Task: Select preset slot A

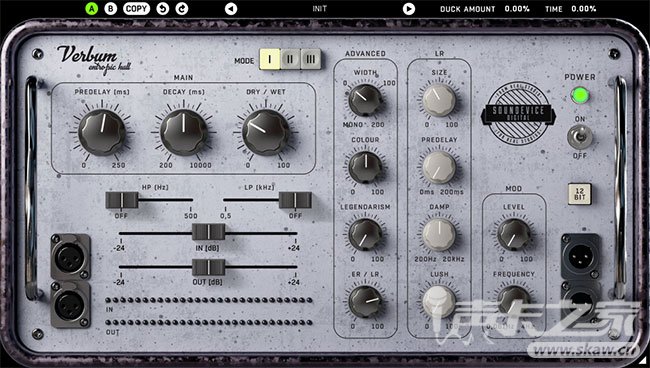Action: (91, 9)
